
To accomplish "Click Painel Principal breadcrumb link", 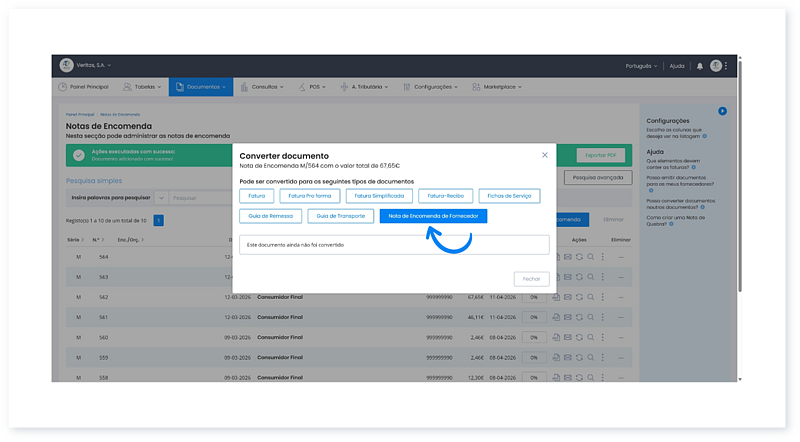I will tap(80, 114).
